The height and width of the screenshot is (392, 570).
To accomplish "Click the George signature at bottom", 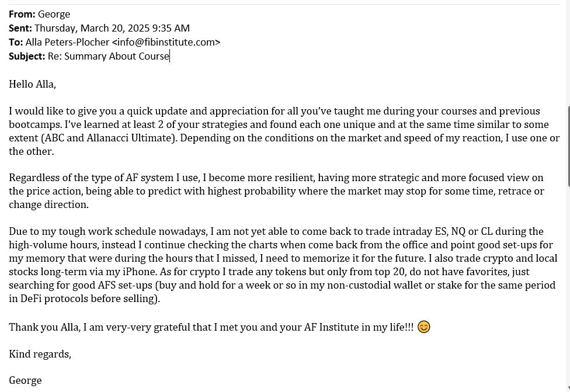I will coord(26,381).
